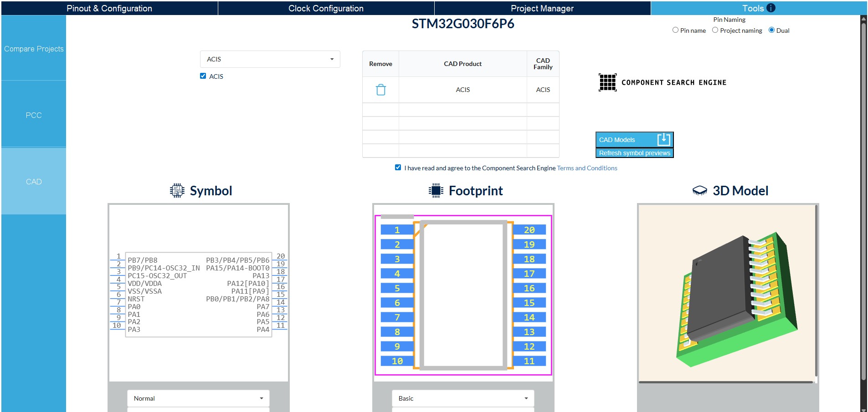This screenshot has height=412, width=868.
Task: Click the PA13 pin label in symbol
Action: [x=261, y=276]
